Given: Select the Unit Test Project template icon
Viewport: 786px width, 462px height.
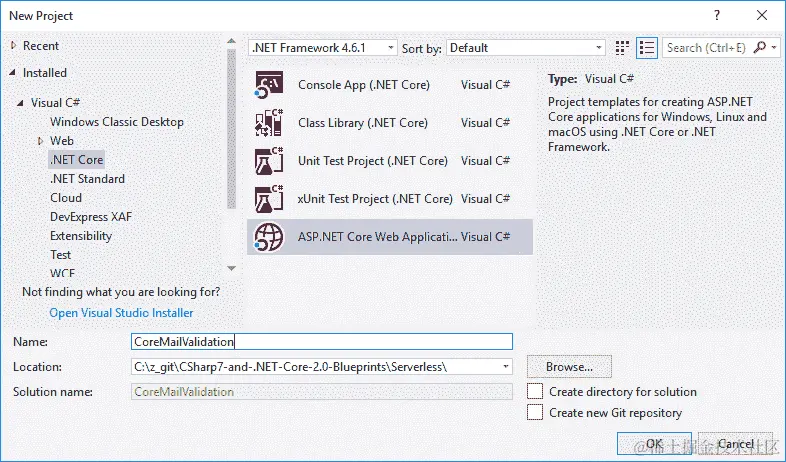Looking at the screenshot, I should (269, 161).
